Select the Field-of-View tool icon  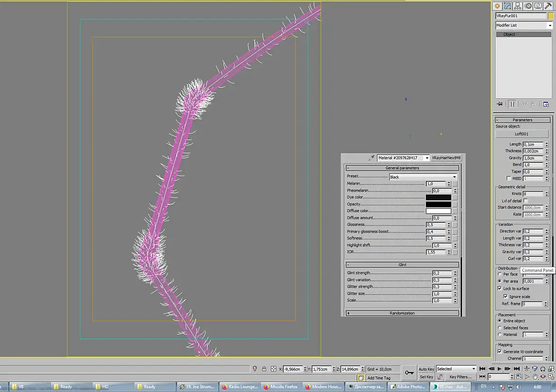[527, 376]
